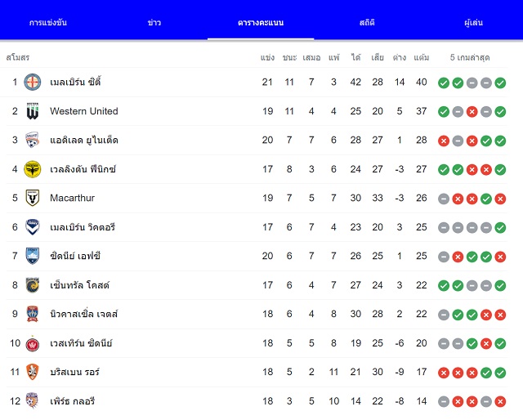Open the Western United team logo
This screenshot has width=523, height=420.
point(33,111)
